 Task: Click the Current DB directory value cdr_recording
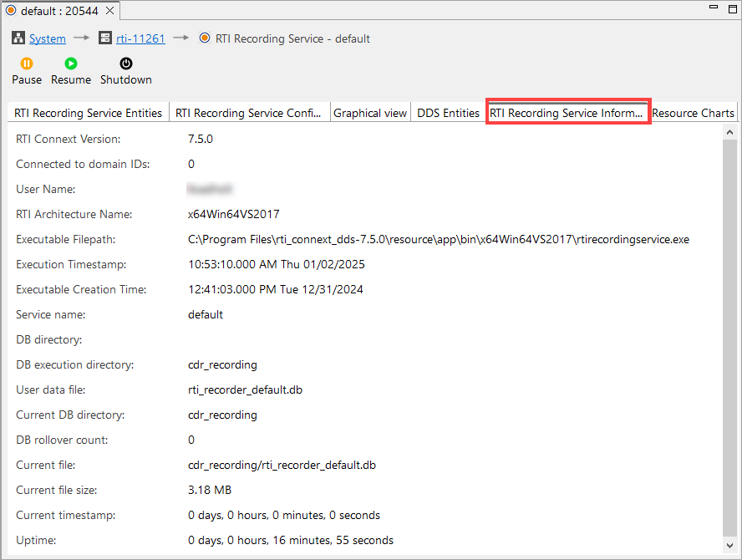click(x=222, y=415)
